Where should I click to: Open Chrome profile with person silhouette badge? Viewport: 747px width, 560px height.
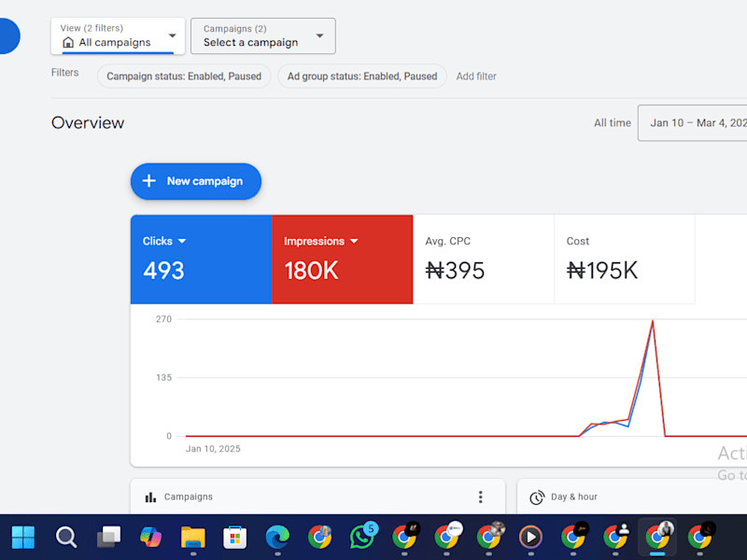615,537
